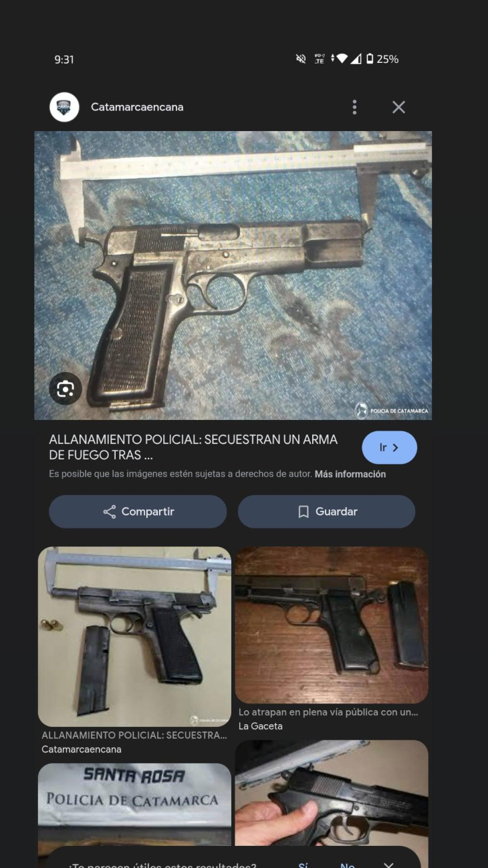Tap the Wi-Fi status icon
488x868 pixels.
(x=342, y=60)
